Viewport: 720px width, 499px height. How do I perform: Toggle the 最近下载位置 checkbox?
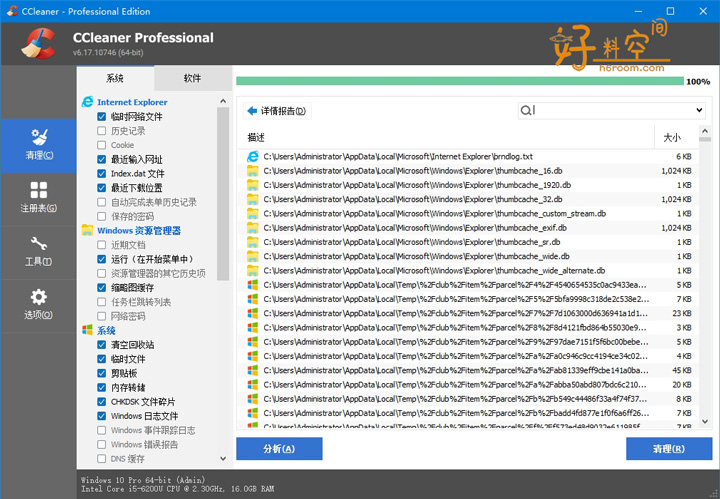tap(101, 188)
